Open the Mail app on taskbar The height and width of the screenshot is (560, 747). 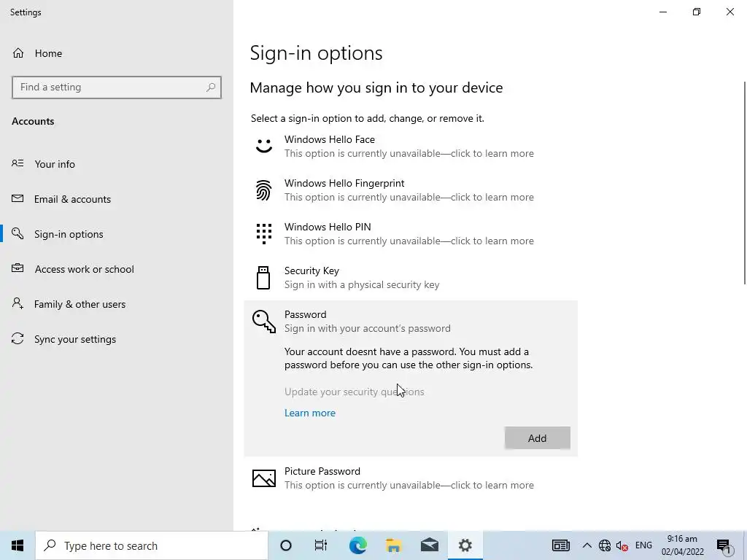(429, 545)
